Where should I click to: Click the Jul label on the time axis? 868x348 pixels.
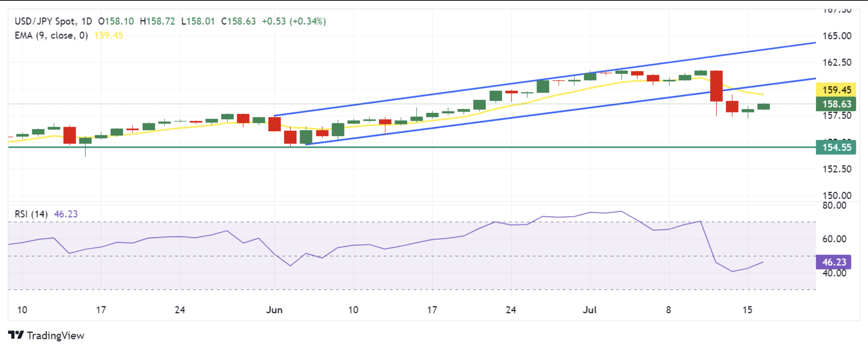point(590,310)
